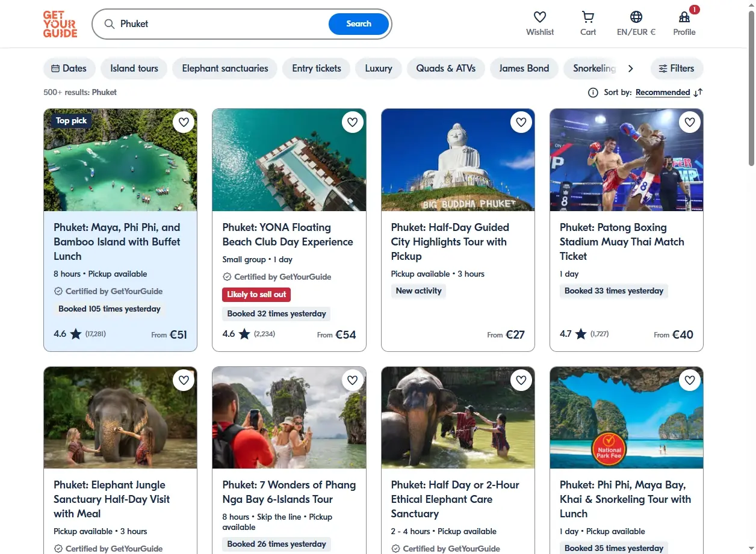
Task: Click the Muay Thai boxing match photo
Action: coord(627,160)
